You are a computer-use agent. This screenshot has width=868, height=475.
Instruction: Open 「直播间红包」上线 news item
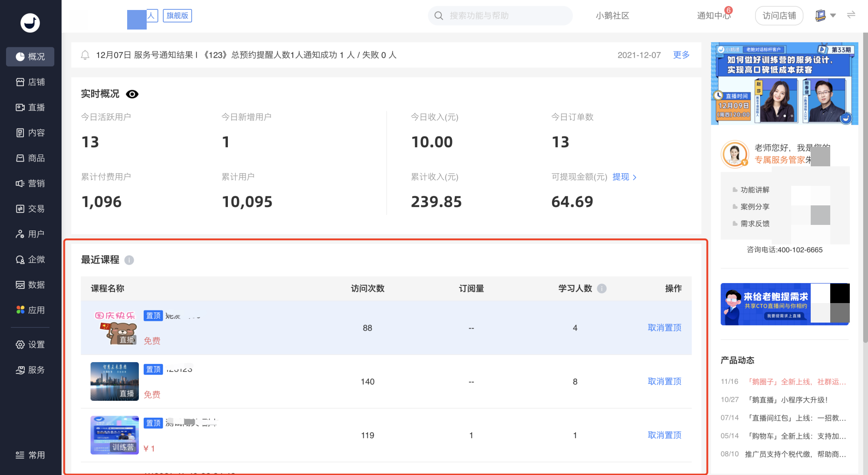coord(796,418)
